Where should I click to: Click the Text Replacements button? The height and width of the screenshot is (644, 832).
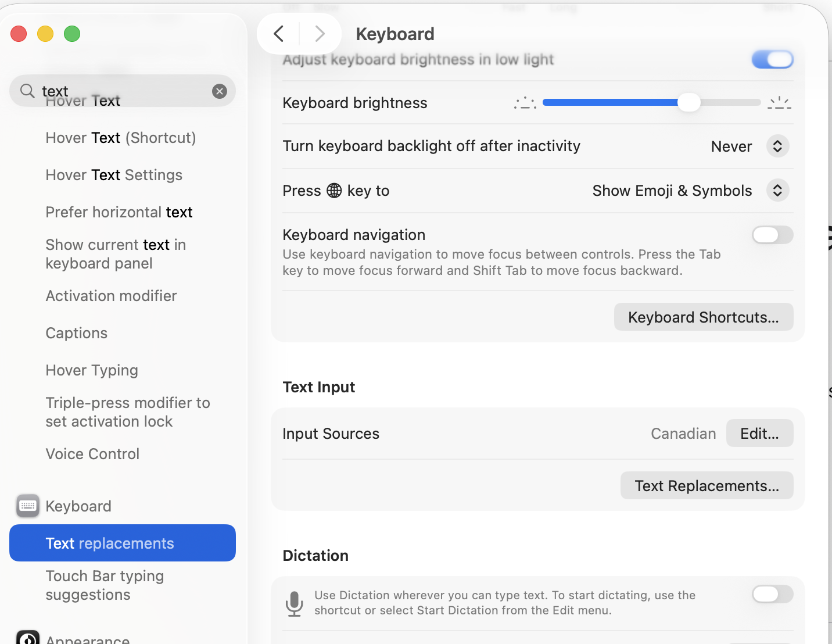coord(707,486)
